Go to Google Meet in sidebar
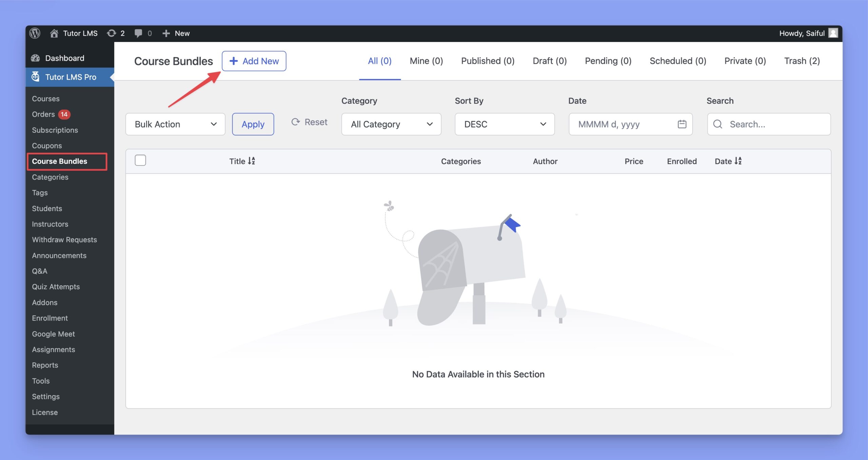The image size is (868, 460). pyautogui.click(x=53, y=334)
